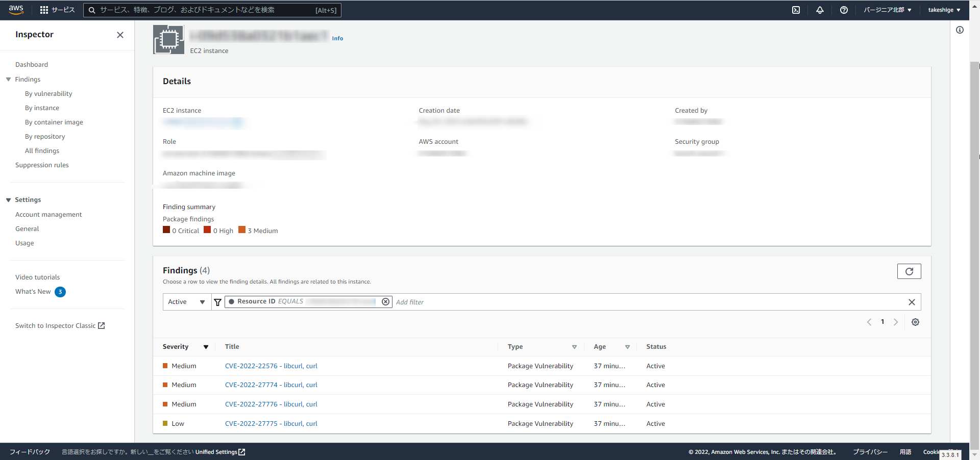Open finding CVE-2022-22576
Viewport: 980px width, 460px height.
pos(271,366)
